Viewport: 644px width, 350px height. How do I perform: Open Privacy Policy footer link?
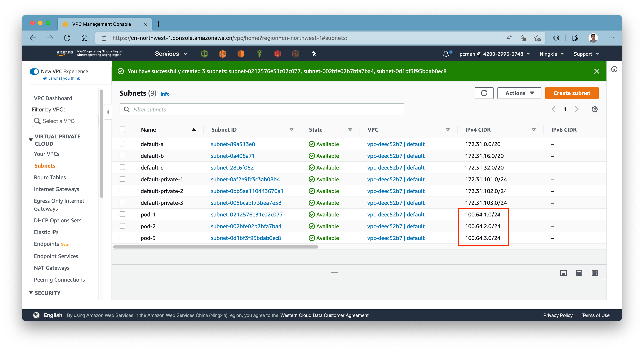[558, 315]
